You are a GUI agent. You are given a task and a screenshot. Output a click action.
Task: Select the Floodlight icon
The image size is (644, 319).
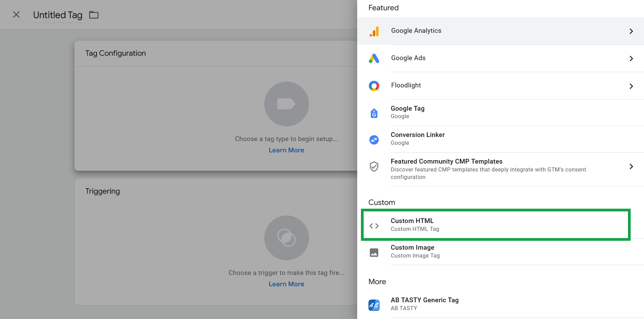374,86
